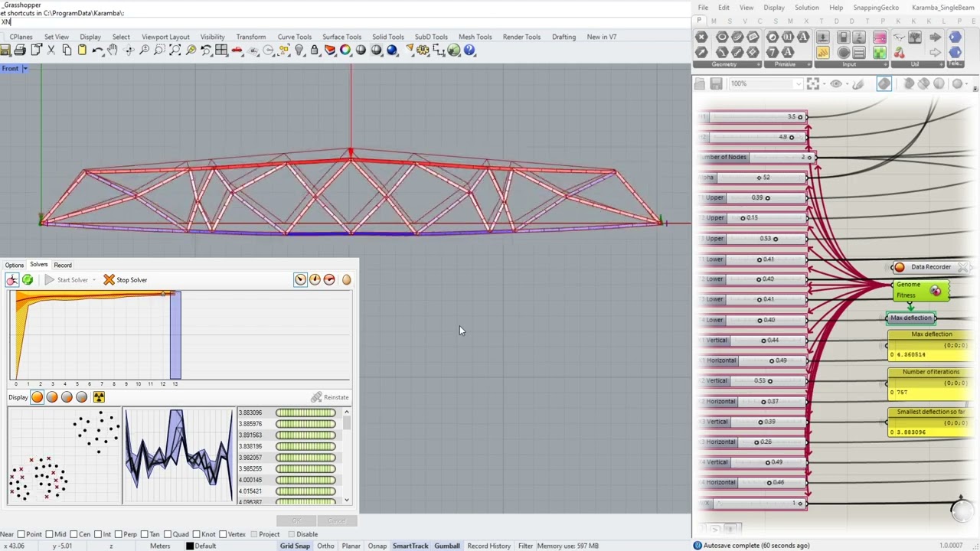Image resolution: width=980 pixels, height=551 pixels.
Task: Click the green Galapagos evolutionary solver icon
Action: click(28, 280)
